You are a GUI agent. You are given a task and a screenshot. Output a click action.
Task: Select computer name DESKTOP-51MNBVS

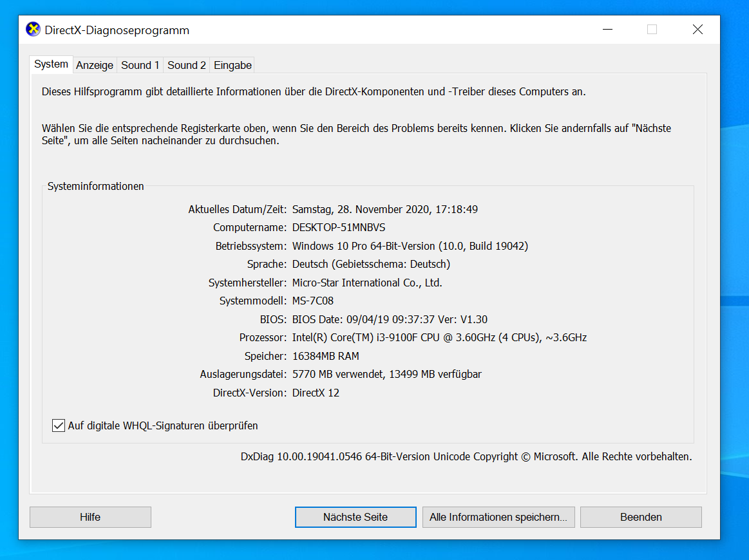point(339,228)
